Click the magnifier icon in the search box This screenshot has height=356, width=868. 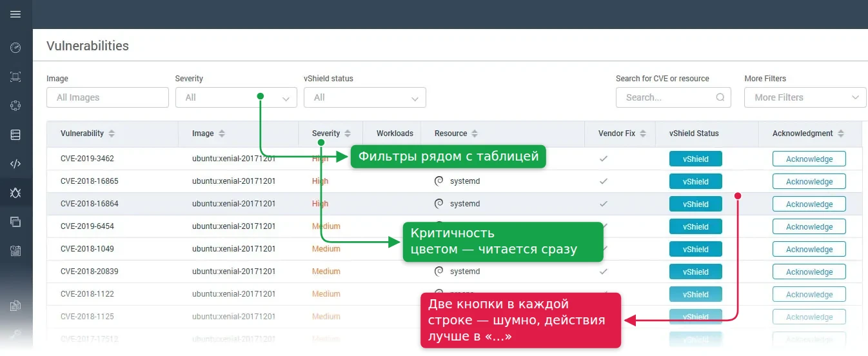tap(720, 97)
